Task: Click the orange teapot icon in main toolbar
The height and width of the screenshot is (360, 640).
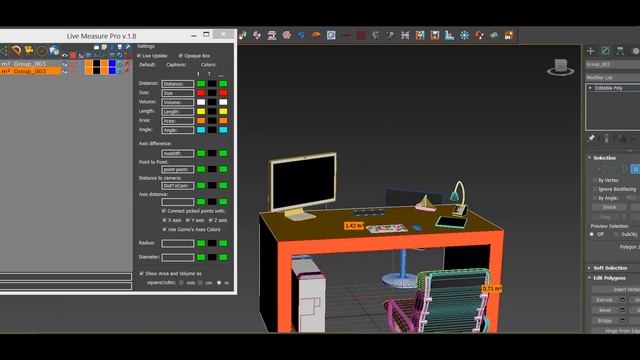Action: [x=316, y=36]
